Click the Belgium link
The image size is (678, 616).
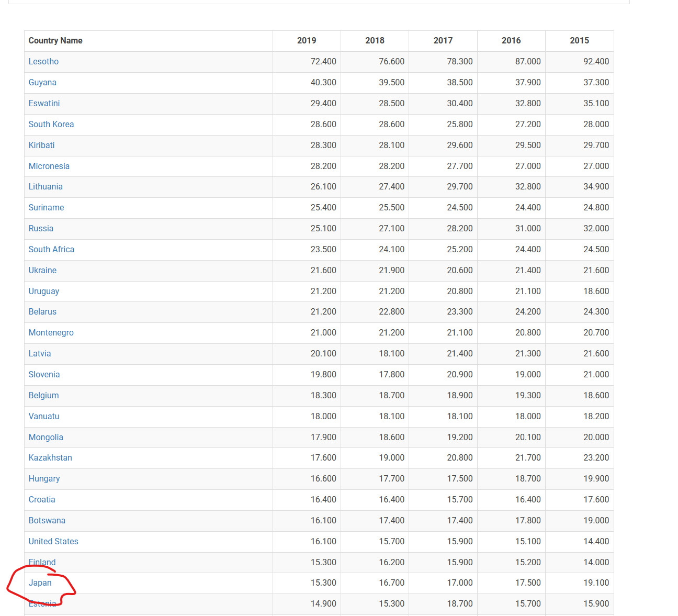pos(43,395)
